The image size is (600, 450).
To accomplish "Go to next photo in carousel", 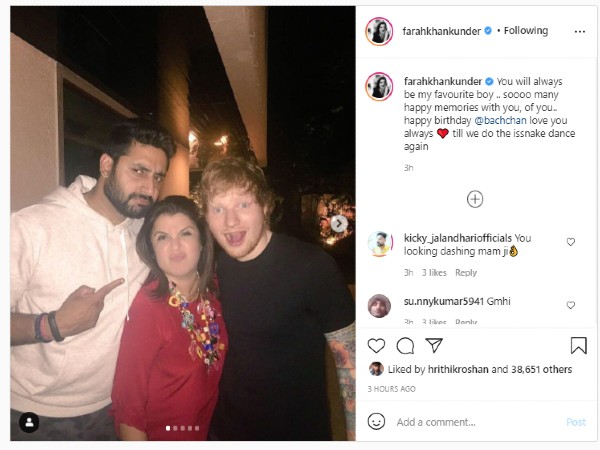I will click(x=339, y=224).
